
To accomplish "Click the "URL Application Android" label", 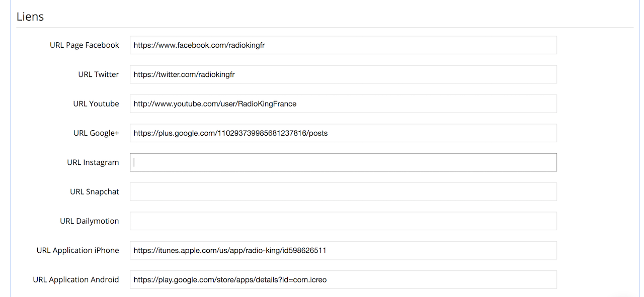I will tap(76, 279).
